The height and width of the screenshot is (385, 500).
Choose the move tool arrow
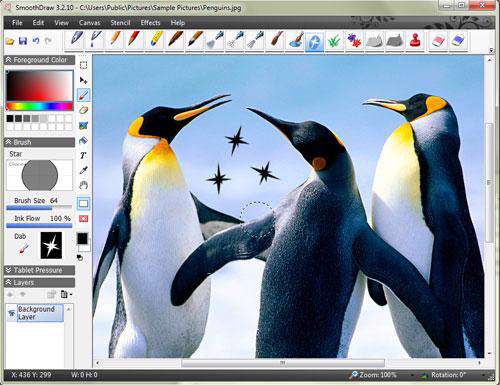pyautogui.click(x=83, y=80)
